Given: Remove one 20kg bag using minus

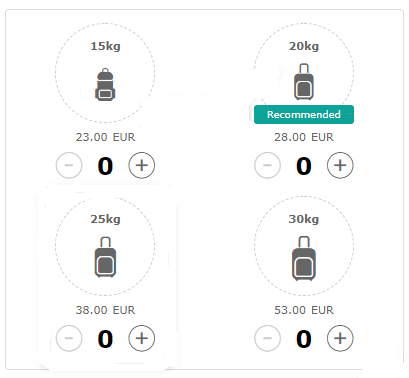Looking at the screenshot, I should coord(267,165).
